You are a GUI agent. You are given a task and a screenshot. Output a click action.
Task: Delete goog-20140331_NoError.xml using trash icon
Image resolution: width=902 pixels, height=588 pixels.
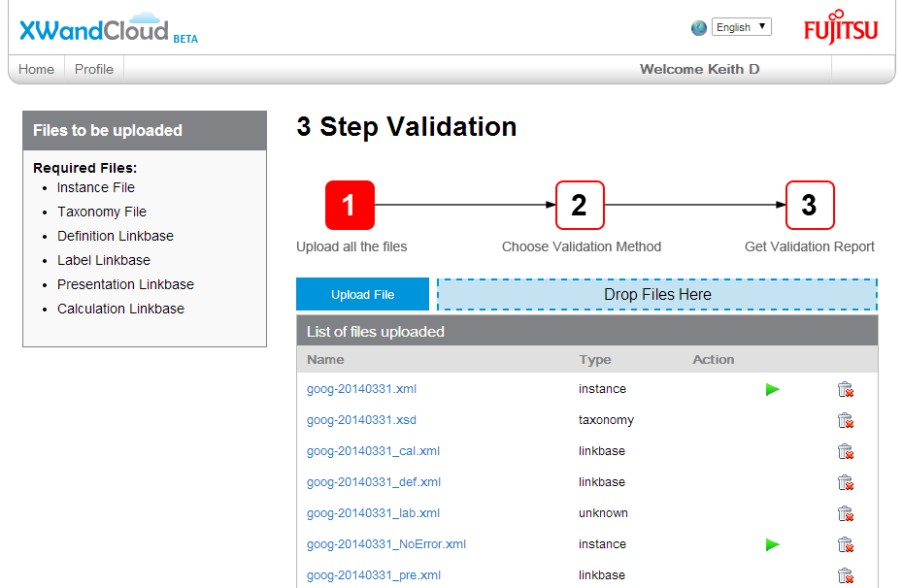point(845,544)
